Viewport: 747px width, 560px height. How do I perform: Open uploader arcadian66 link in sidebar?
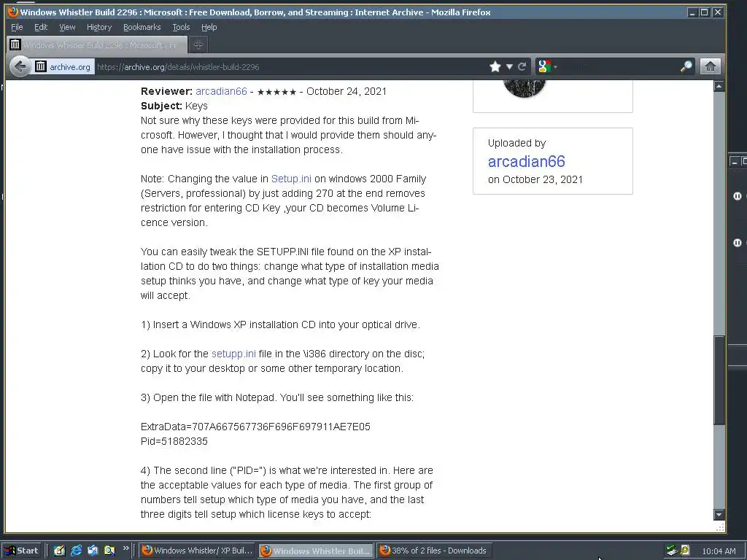coord(527,161)
